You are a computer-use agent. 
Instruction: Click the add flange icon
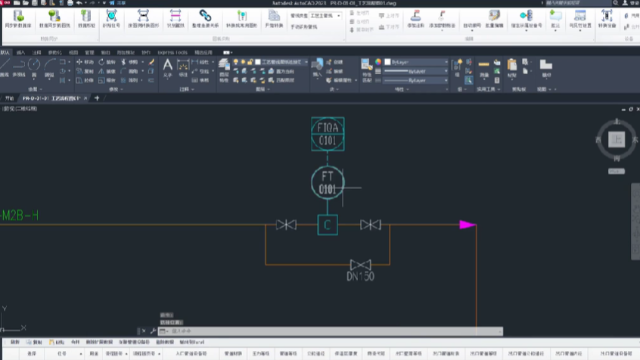pos(416,16)
